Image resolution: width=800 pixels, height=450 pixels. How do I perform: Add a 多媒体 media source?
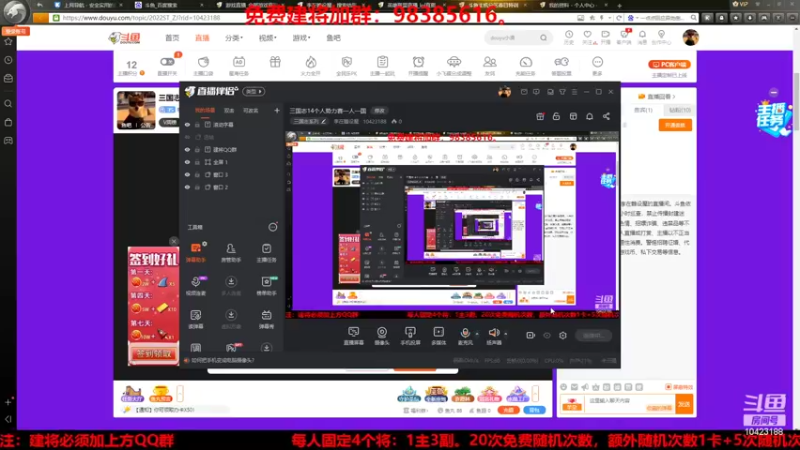(438, 336)
